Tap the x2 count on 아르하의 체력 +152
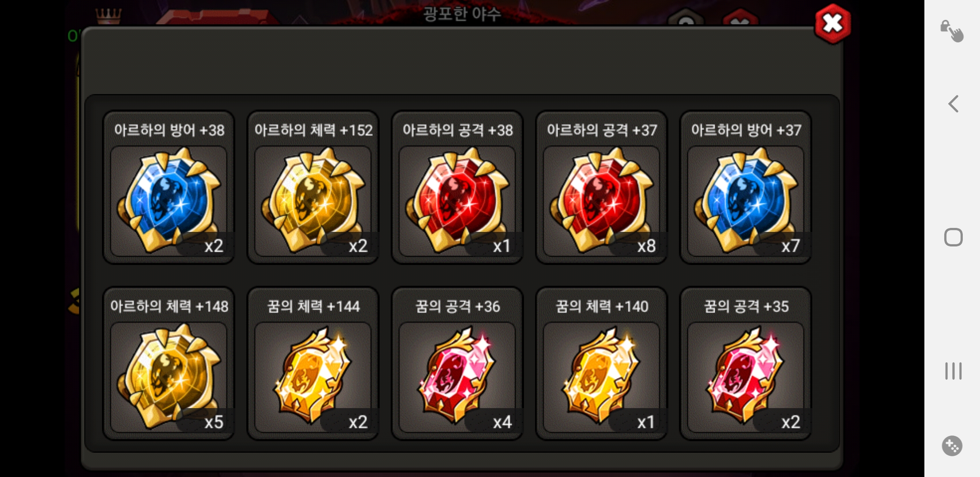The image size is (980, 477). click(358, 246)
